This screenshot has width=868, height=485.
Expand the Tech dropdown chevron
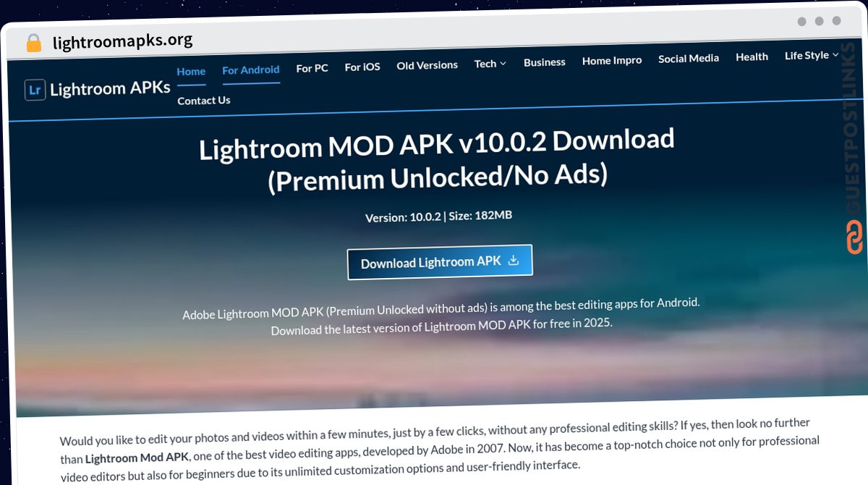tap(503, 64)
